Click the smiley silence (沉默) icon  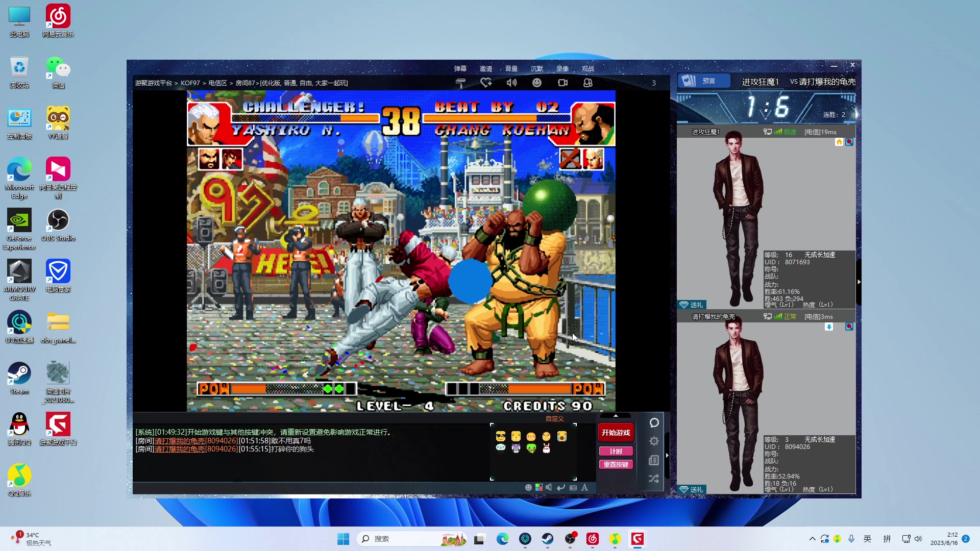click(537, 83)
